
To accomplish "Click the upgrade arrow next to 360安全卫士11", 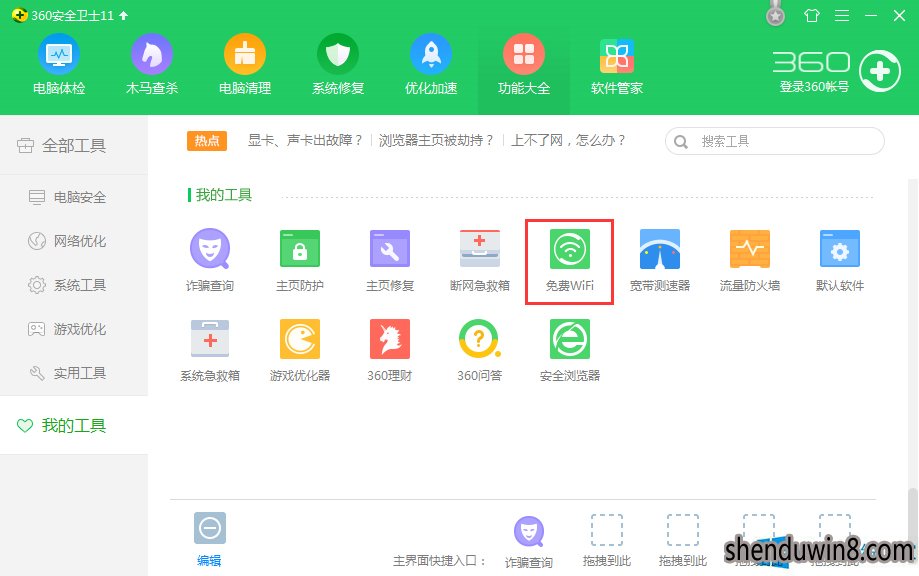I will coord(124,16).
